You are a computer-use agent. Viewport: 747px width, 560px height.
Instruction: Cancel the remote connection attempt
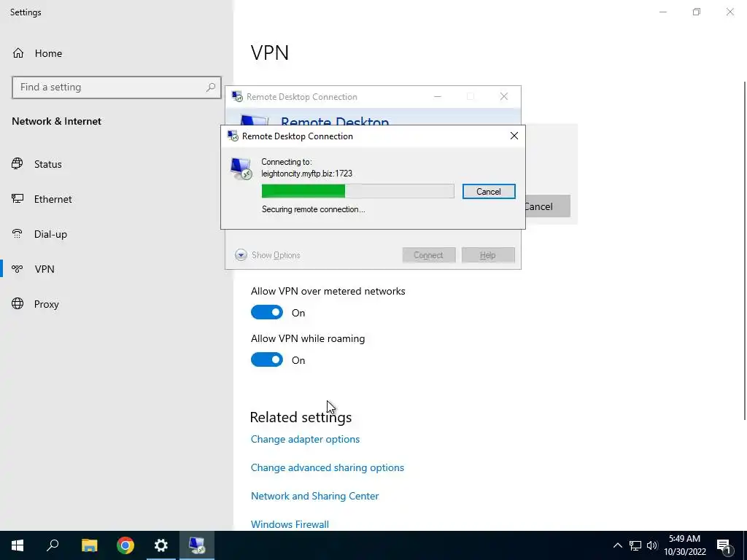(x=489, y=192)
